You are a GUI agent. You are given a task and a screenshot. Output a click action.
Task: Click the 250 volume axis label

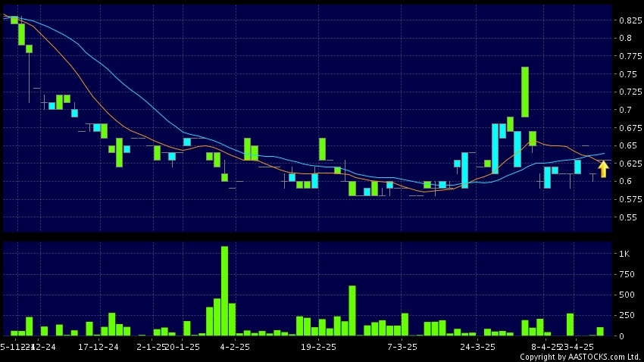click(x=627, y=315)
